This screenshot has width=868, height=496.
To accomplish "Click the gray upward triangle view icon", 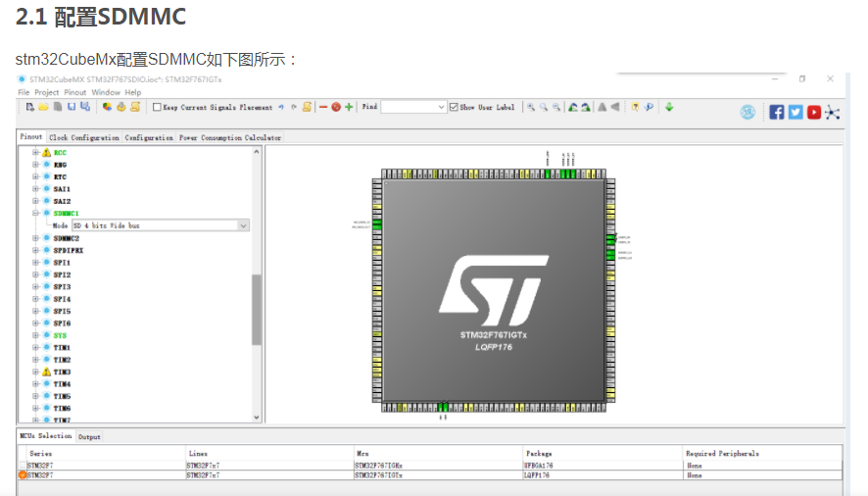I will 602,107.
